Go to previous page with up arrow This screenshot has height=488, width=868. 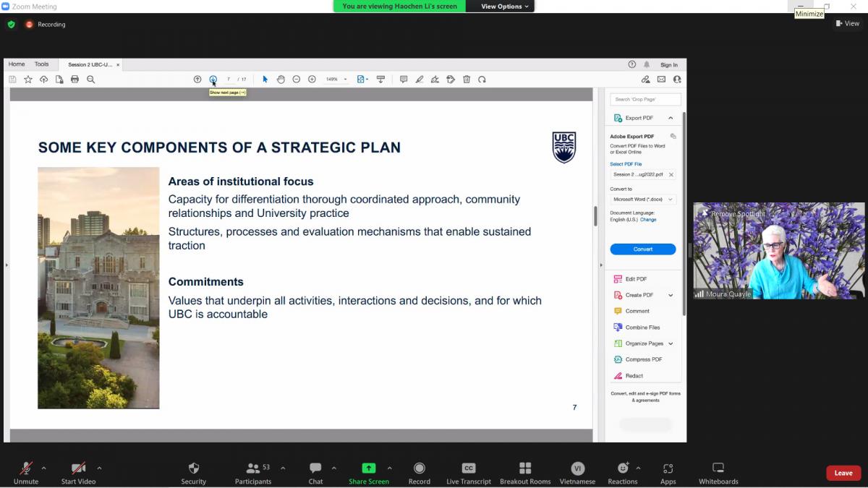point(197,80)
